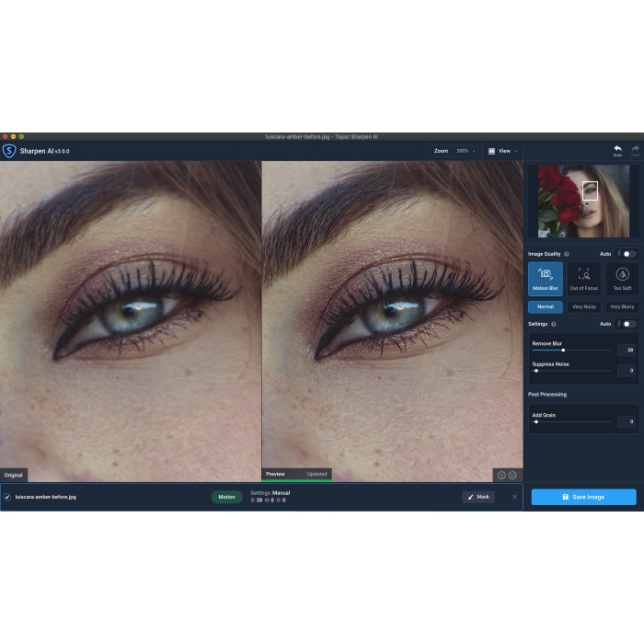Open the Zoom 300% dropdown
Image resolution: width=644 pixels, height=644 pixels.
(466, 151)
